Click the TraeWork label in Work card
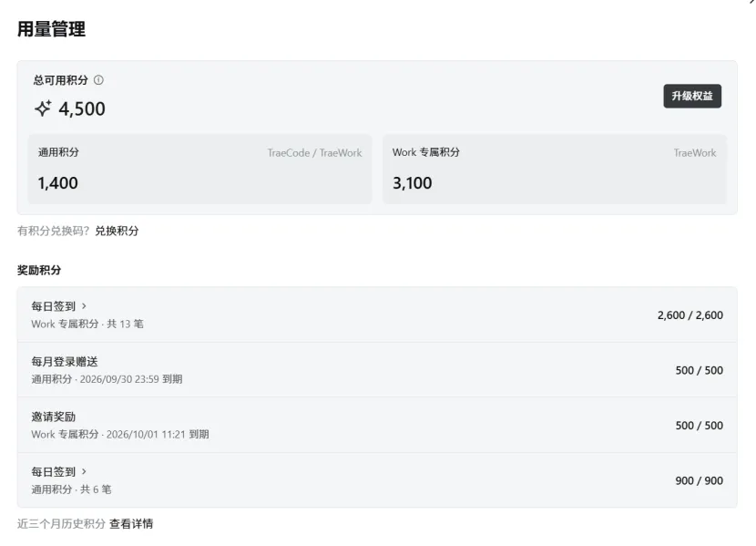This screenshot has height=546, width=756. (x=695, y=153)
